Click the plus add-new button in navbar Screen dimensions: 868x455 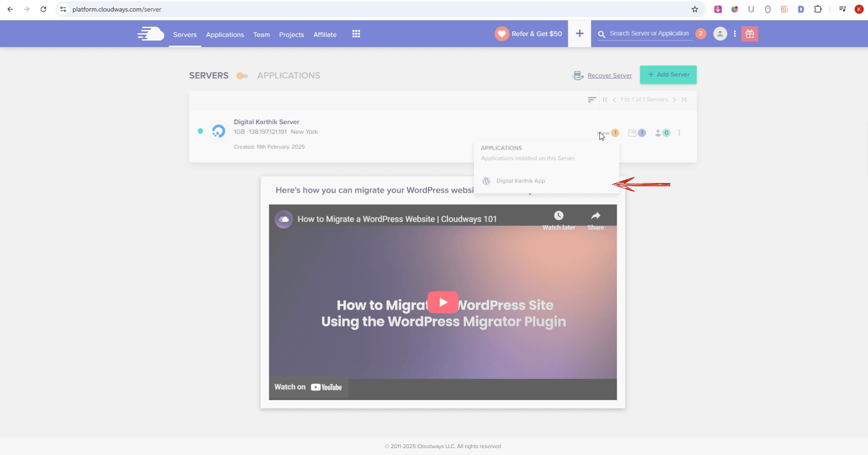click(x=579, y=34)
